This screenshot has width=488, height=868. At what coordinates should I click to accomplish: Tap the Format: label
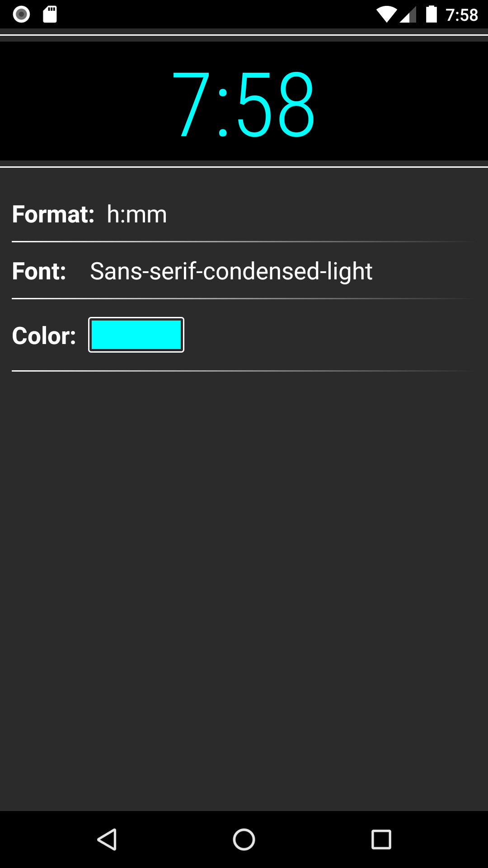point(53,214)
